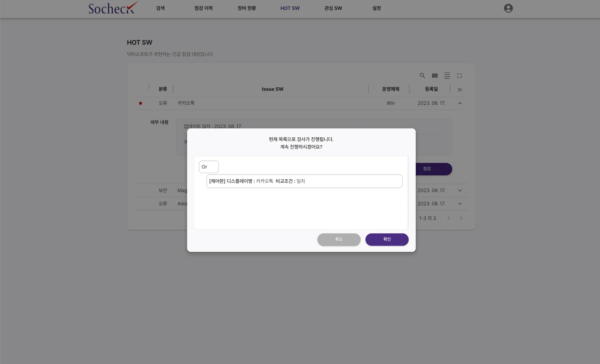Switch to 점검 이력 menu
This screenshot has height=364, width=600.
pyautogui.click(x=203, y=8)
